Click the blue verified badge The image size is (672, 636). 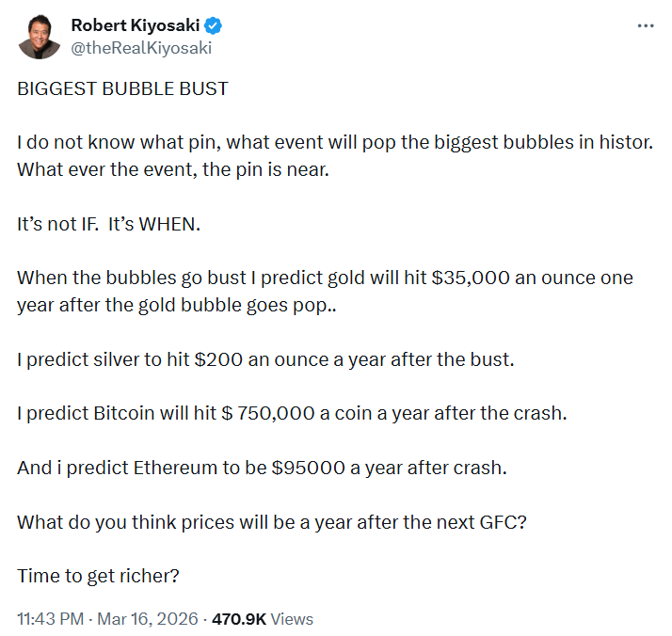215,24
